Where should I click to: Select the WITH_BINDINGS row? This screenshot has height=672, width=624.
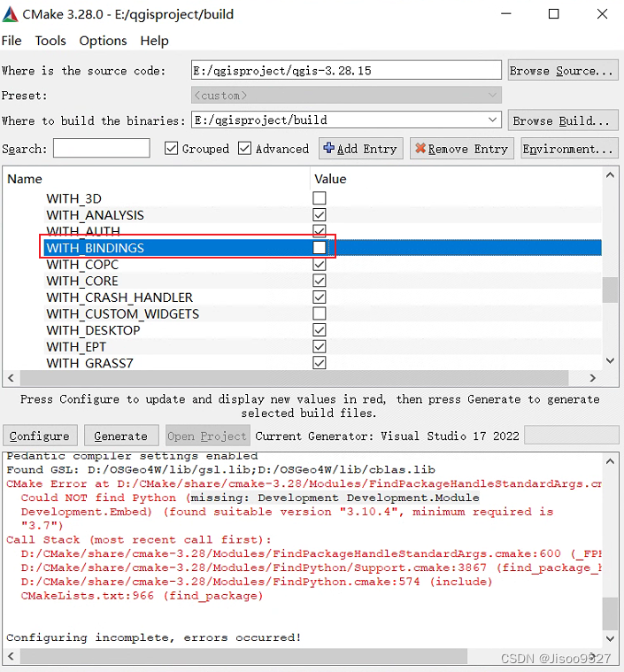click(323, 248)
